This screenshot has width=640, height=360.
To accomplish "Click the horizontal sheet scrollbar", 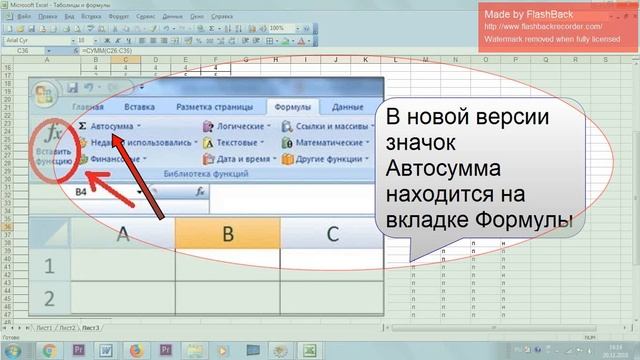I will click(493, 328).
